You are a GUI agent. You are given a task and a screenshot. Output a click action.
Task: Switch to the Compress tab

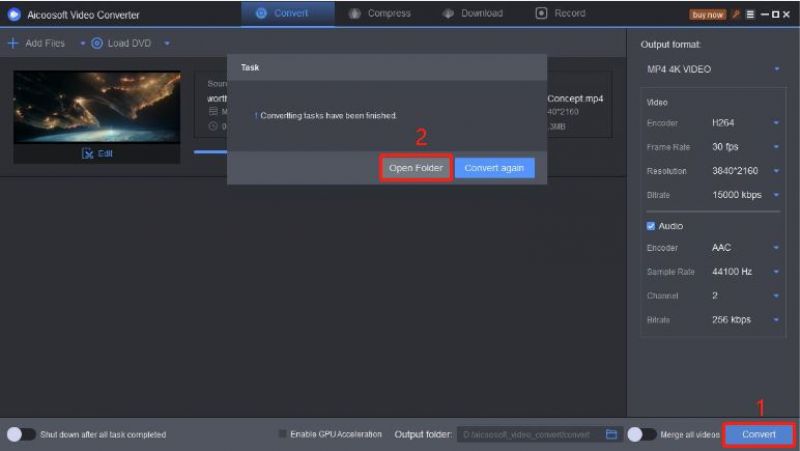pos(380,13)
